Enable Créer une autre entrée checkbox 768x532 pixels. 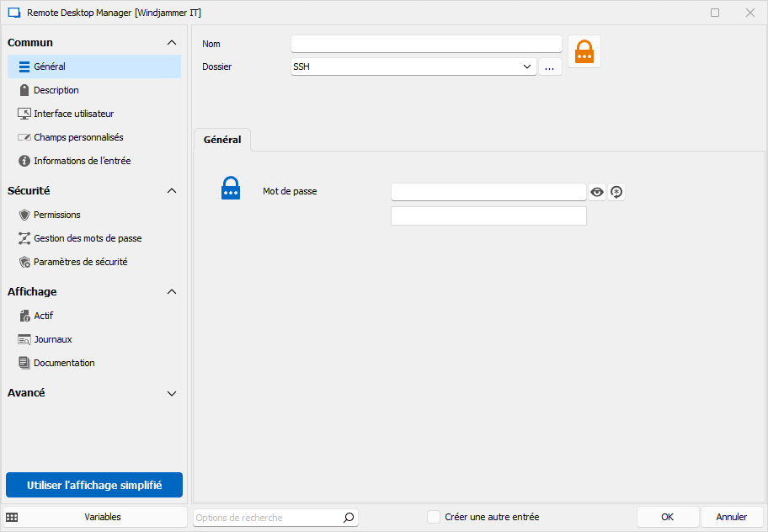434,517
